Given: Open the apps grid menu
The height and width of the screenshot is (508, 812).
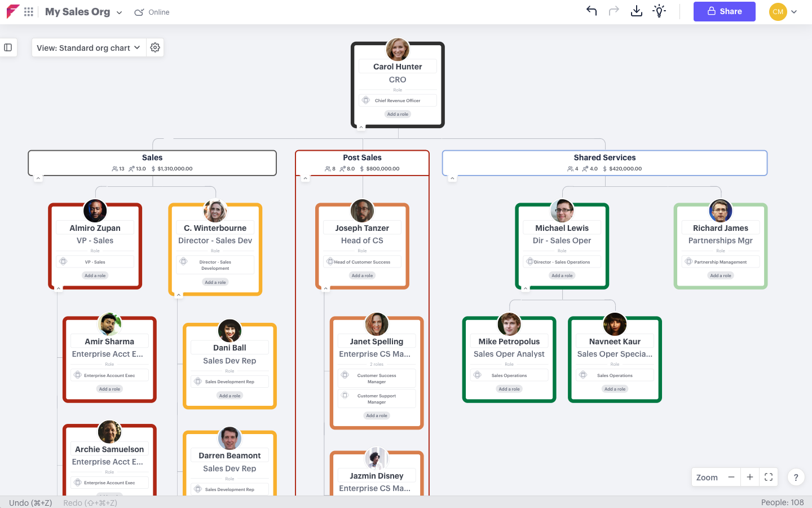Looking at the screenshot, I should click(x=28, y=11).
